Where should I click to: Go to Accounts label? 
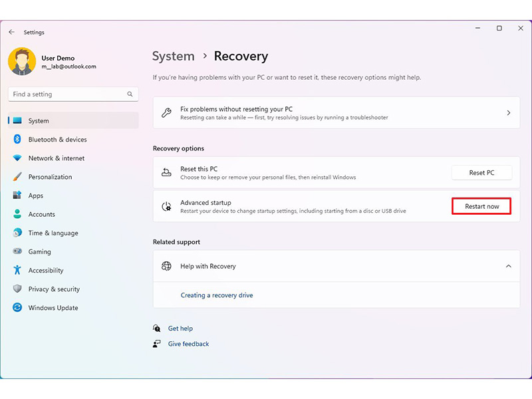click(42, 214)
